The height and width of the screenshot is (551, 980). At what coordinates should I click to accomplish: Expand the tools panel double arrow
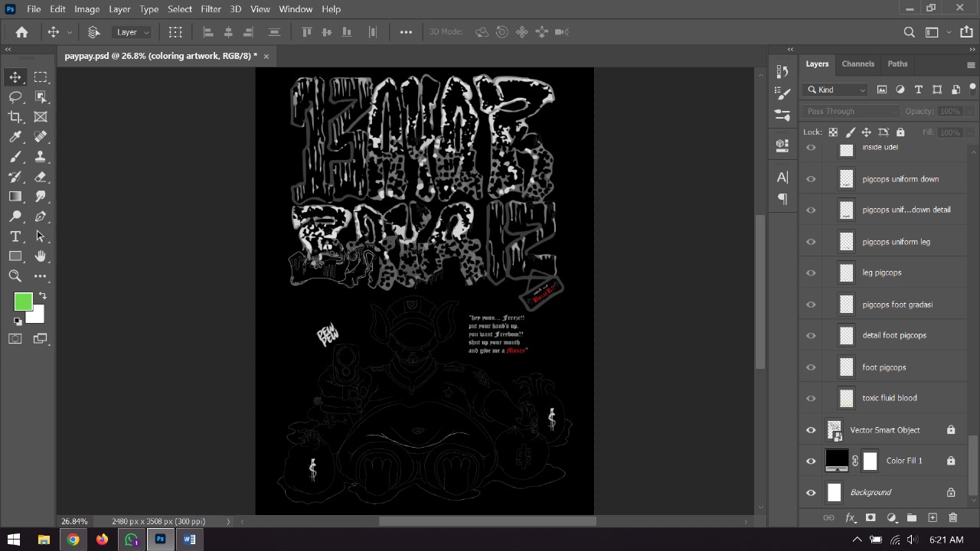point(8,49)
